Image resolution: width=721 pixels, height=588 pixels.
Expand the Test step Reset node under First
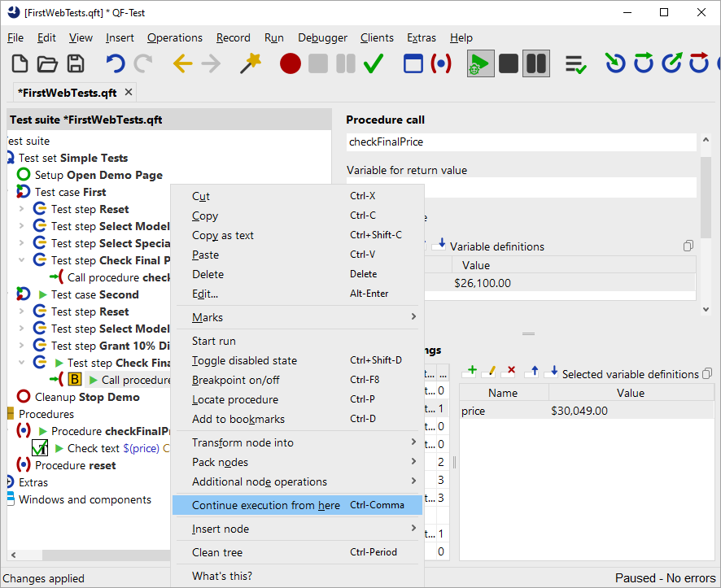22,209
